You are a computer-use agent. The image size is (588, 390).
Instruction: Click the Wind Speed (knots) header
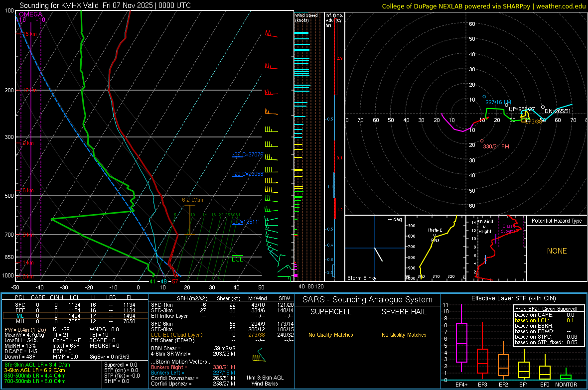[x=306, y=17]
